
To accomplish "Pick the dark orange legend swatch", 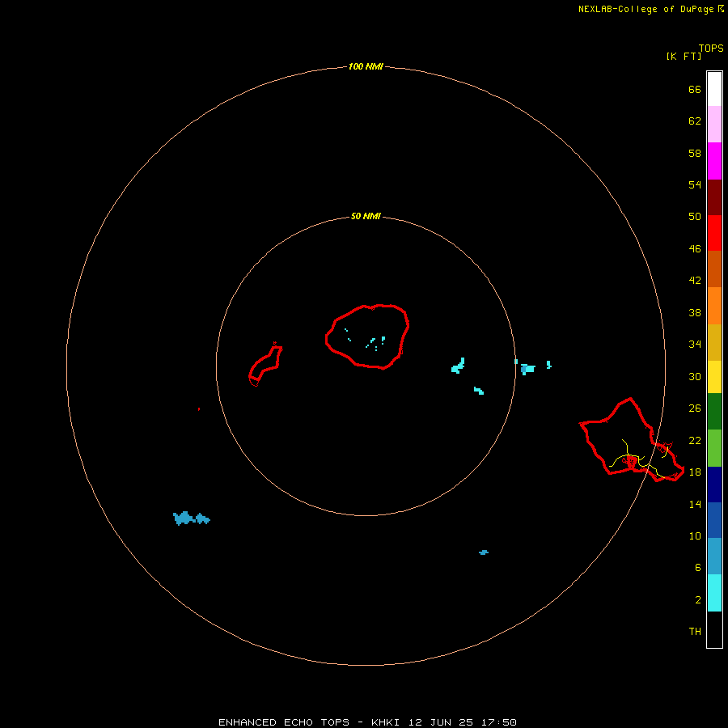I will (714, 269).
